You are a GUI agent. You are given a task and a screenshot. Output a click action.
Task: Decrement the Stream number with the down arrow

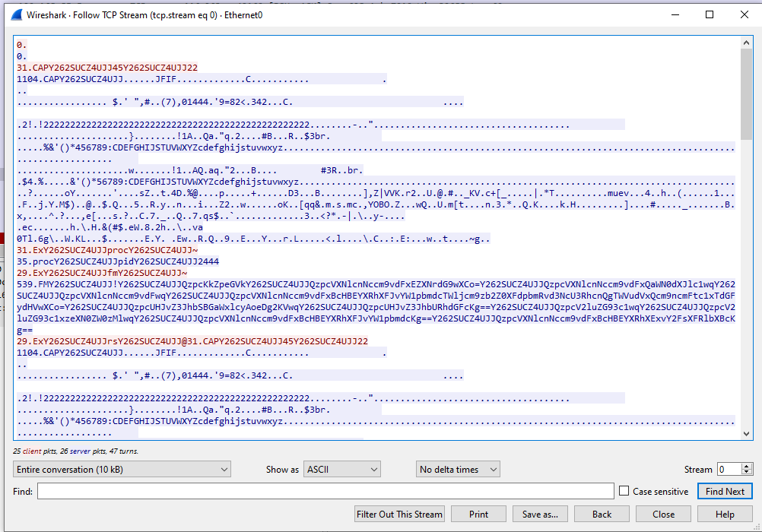(747, 473)
